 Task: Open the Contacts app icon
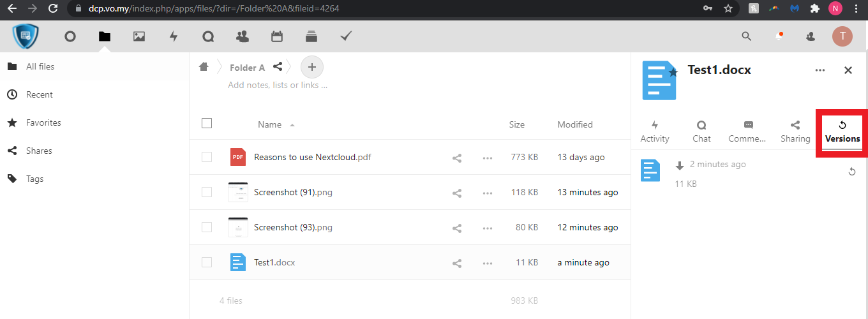[x=243, y=36]
